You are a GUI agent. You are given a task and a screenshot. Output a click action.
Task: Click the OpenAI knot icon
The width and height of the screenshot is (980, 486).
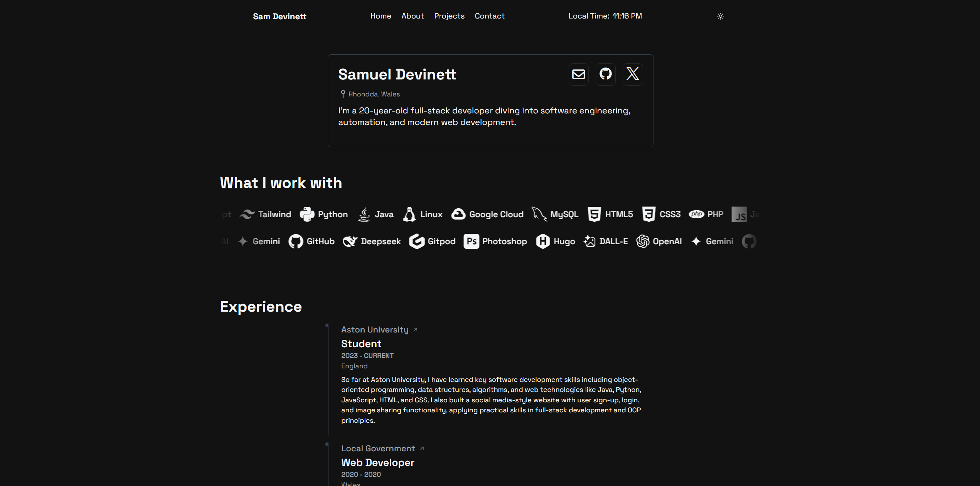pos(643,241)
